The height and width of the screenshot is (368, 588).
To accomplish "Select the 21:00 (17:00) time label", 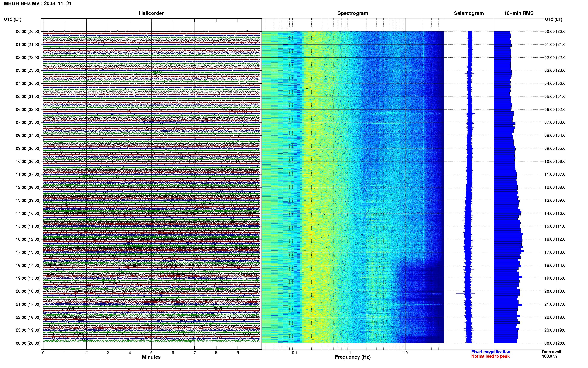I will 28,304.
